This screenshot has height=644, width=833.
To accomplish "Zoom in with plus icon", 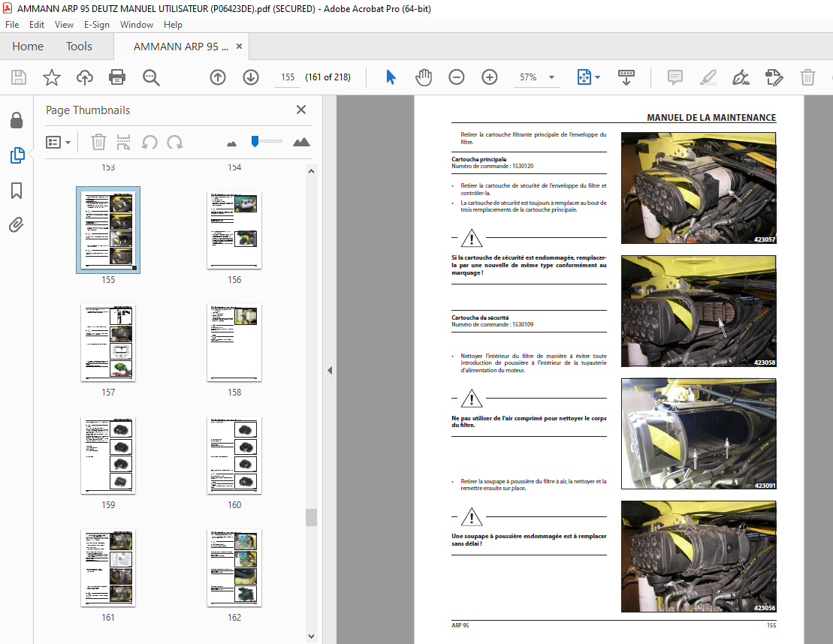I will coord(489,77).
